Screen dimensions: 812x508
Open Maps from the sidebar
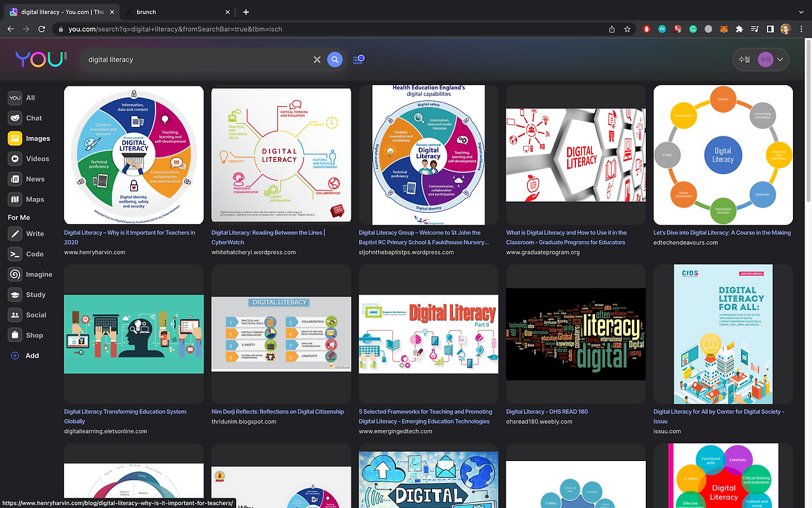[x=27, y=199]
